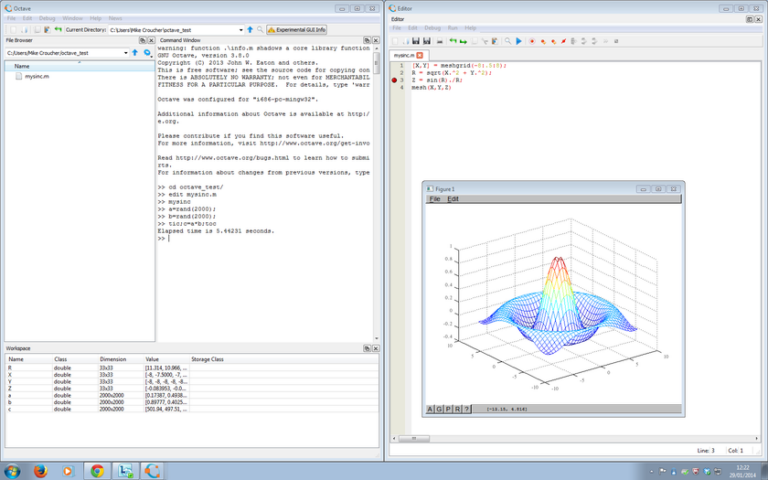
Task: Open the File Browser settings gear dropdown
Action: [147, 52]
